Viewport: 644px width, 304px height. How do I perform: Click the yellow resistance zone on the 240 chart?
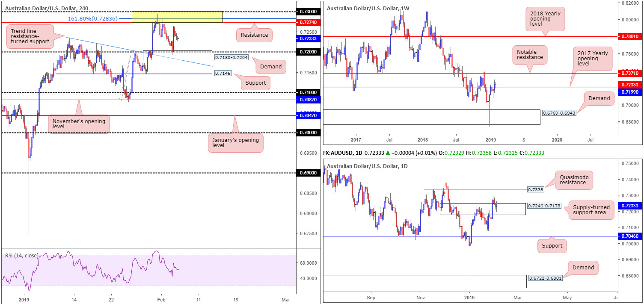177,17
